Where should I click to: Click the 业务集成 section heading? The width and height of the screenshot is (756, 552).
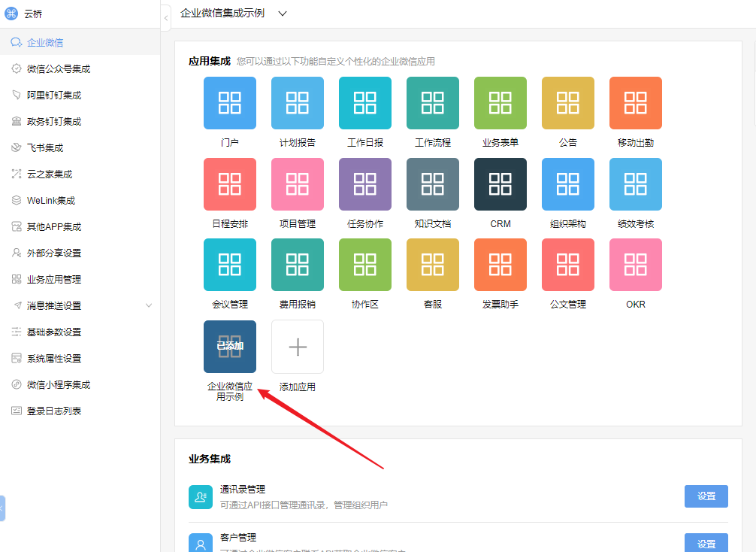tap(210, 459)
